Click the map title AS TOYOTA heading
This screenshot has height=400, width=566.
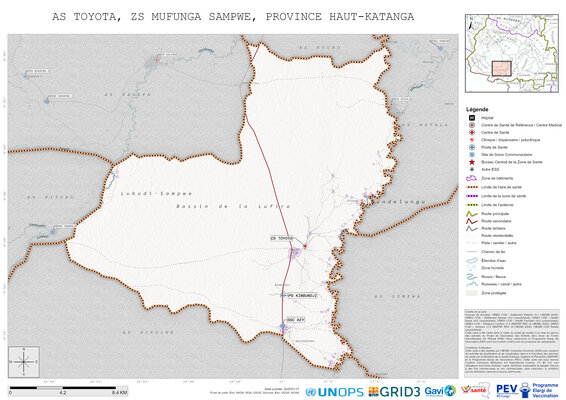click(233, 17)
